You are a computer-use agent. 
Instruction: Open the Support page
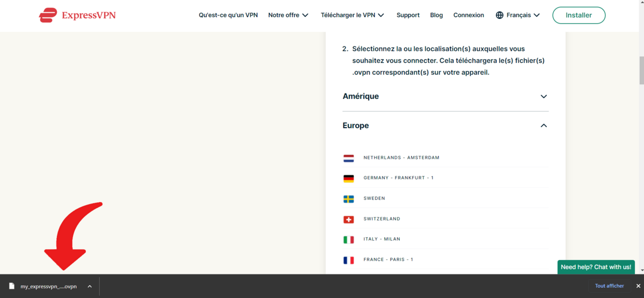(408, 15)
